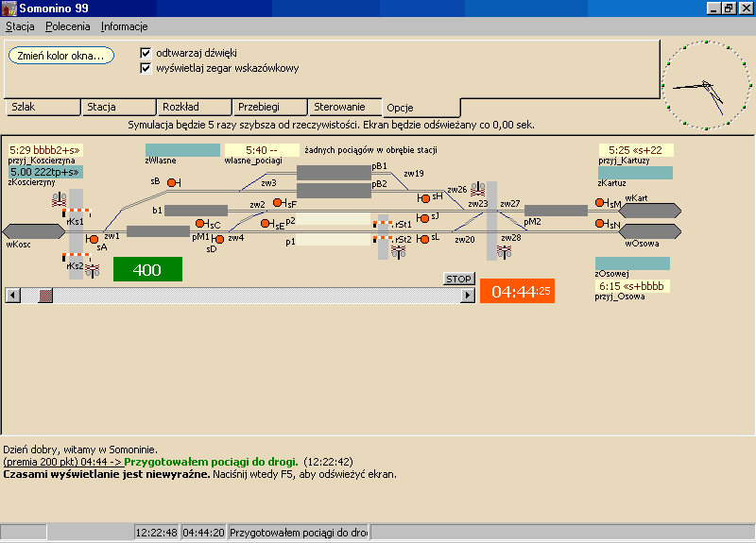Switch to the Stacja tab
The height and width of the screenshot is (543, 756).
point(119,107)
